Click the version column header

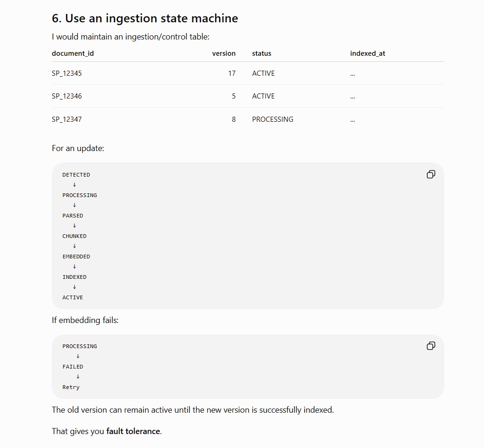[x=224, y=53]
